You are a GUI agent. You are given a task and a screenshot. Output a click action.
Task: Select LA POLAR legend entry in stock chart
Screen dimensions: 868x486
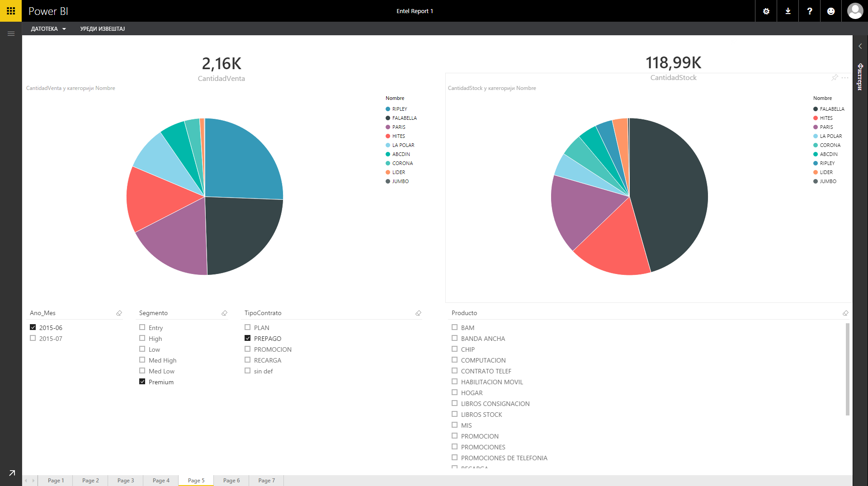[828, 136]
